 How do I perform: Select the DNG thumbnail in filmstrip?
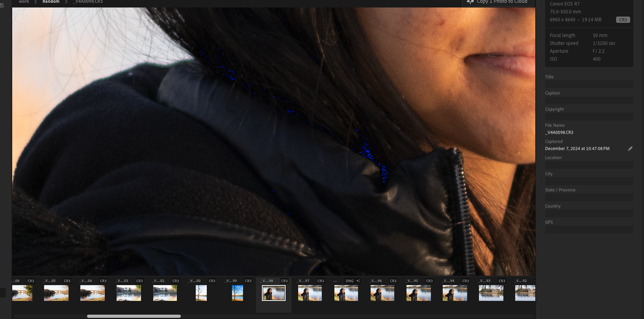346,293
